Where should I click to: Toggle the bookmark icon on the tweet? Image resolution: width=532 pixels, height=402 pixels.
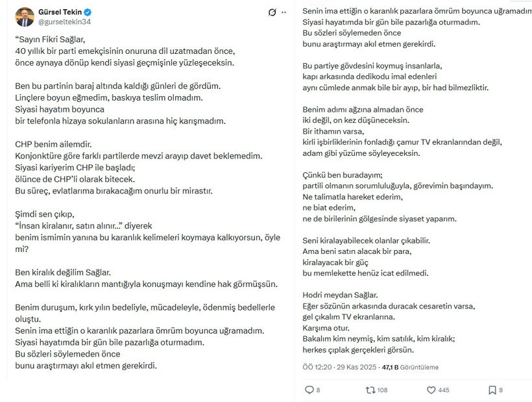492,390
